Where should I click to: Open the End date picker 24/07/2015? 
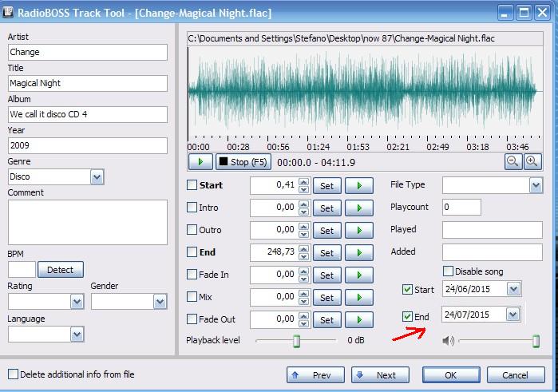point(512,315)
